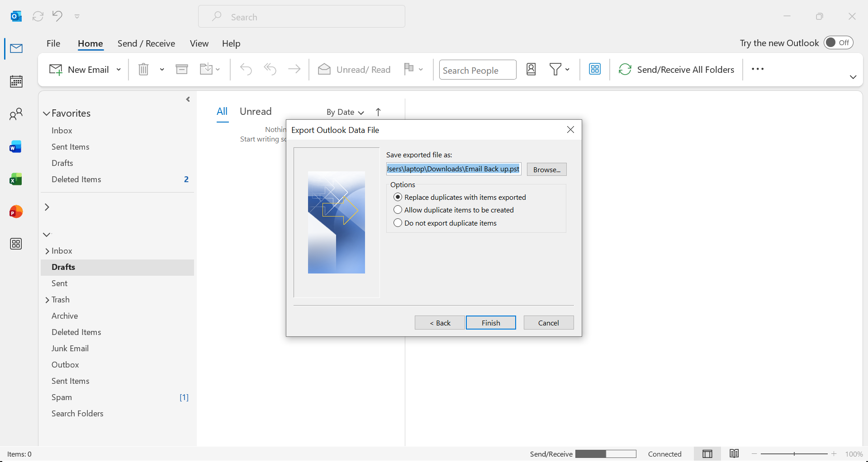Open the View ribbon tab
Screen dimensions: 868x462
199,43
